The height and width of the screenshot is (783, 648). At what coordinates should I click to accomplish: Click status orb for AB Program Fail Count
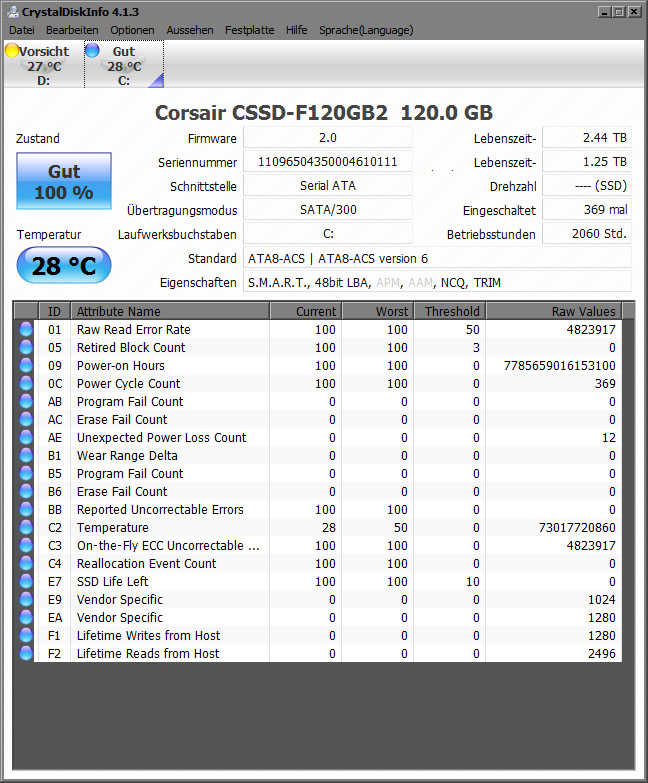click(26, 401)
